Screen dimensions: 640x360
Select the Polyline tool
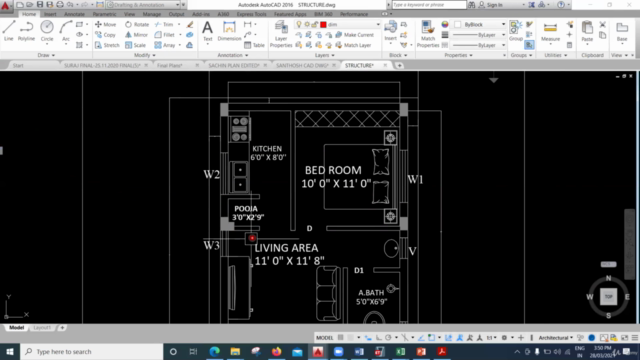(26, 31)
